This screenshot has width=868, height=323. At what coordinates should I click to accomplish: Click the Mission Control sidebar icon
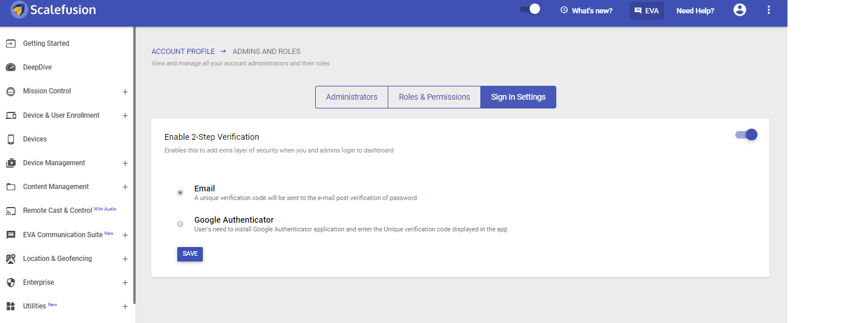[10, 91]
